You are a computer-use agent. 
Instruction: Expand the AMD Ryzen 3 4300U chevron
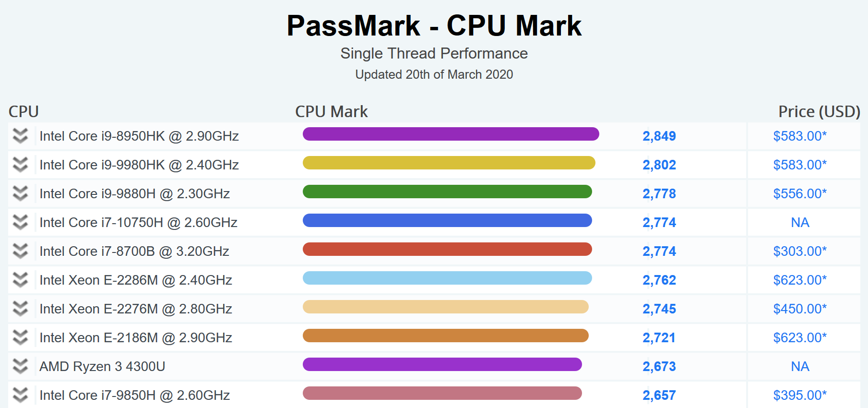[20, 366]
